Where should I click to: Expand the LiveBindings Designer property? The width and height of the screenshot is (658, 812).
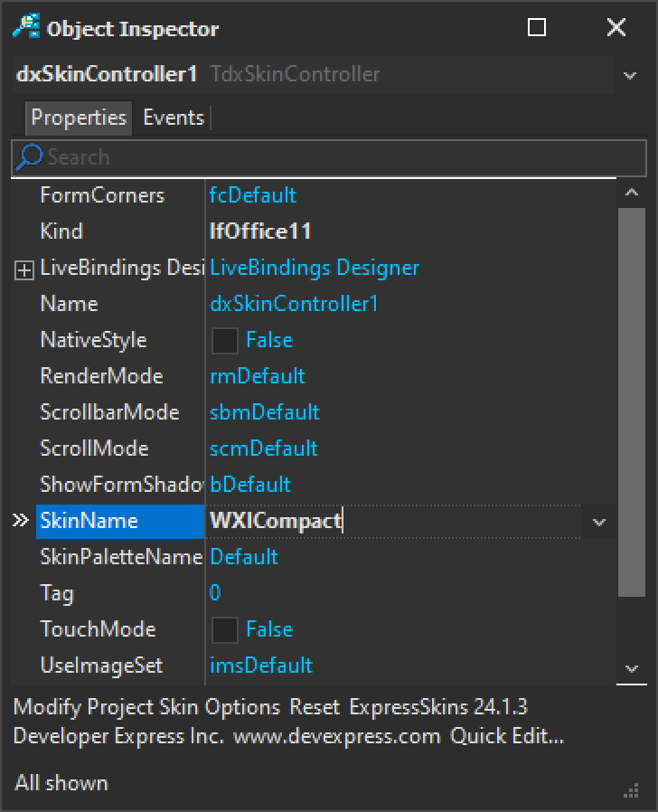pyautogui.click(x=24, y=269)
